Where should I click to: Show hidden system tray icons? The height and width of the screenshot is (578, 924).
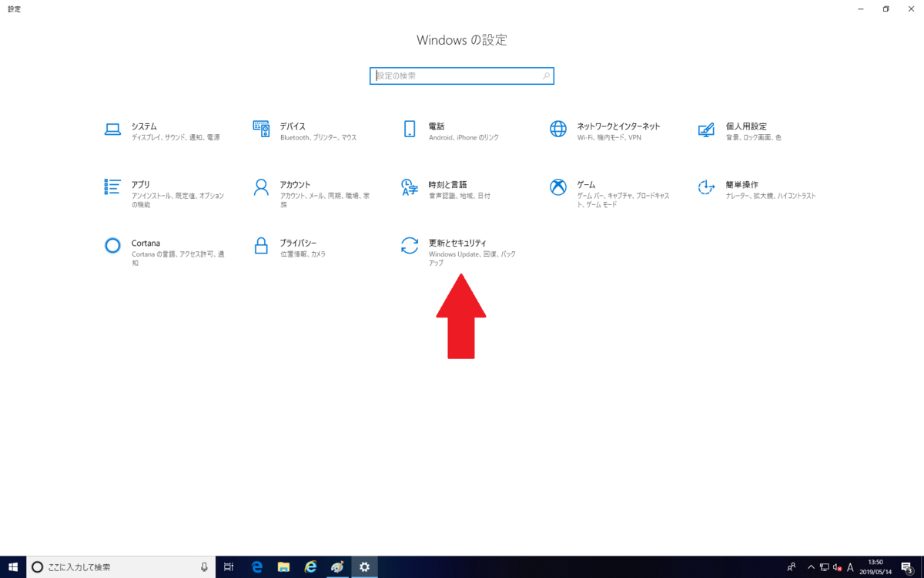pos(810,567)
